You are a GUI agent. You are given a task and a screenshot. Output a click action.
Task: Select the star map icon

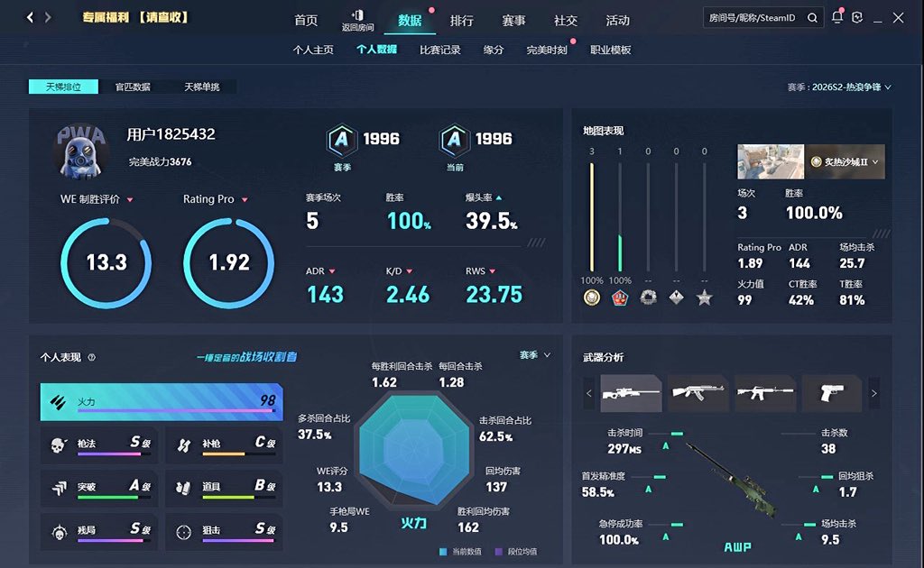pyautogui.click(x=704, y=298)
